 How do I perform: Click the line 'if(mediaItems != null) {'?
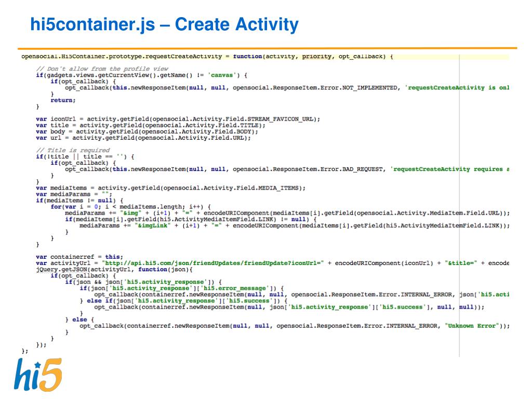(x=79, y=201)
